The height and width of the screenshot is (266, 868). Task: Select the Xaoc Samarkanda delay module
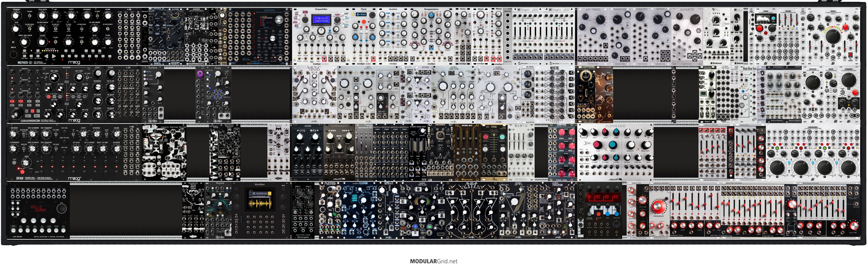pos(813,152)
